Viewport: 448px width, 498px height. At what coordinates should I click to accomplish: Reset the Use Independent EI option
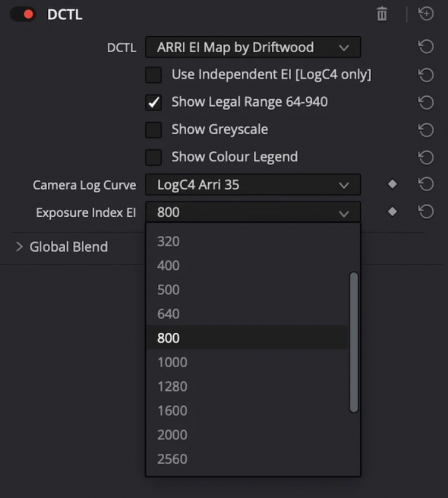click(426, 75)
